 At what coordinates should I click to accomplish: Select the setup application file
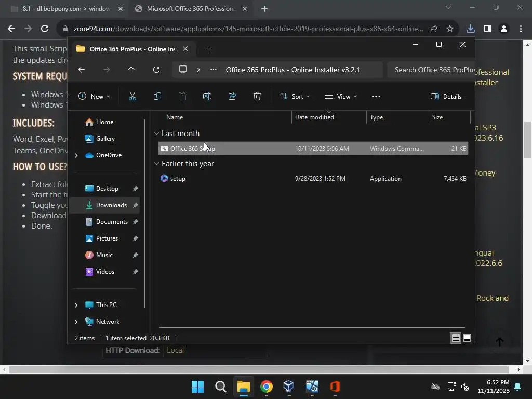point(313,179)
